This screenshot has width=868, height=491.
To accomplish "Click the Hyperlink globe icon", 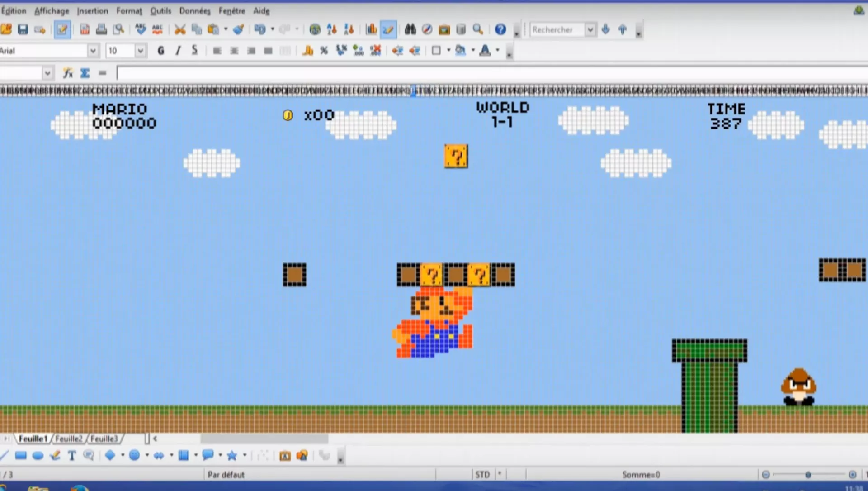I will [x=315, y=30].
